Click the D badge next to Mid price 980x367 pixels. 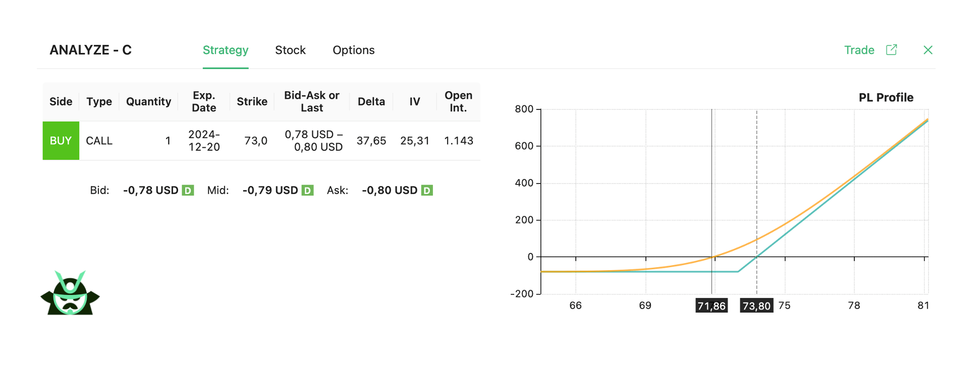coord(307,191)
